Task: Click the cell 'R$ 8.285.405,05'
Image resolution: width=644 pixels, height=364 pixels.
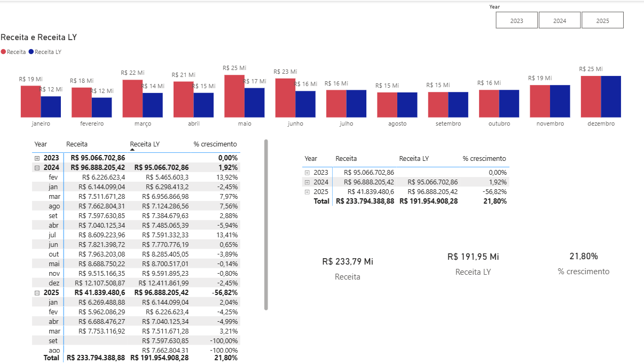Action: point(166,254)
